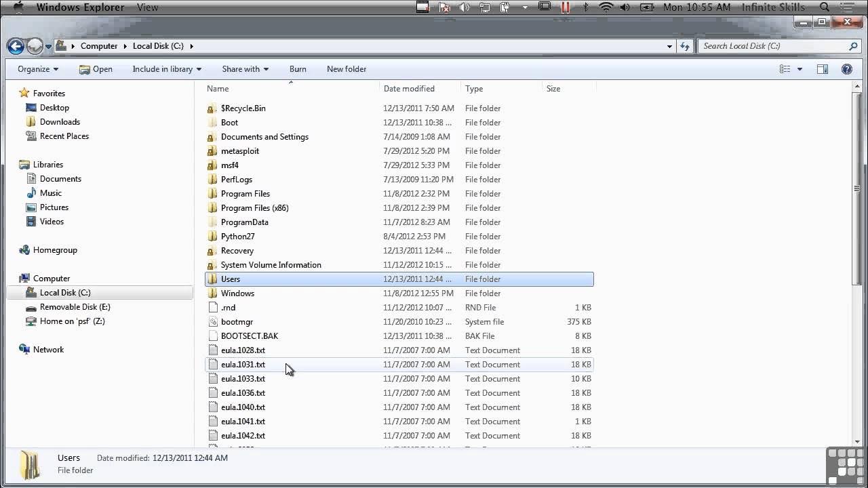Select the metasploit folder icon

pyautogui.click(x=212, y=151)
